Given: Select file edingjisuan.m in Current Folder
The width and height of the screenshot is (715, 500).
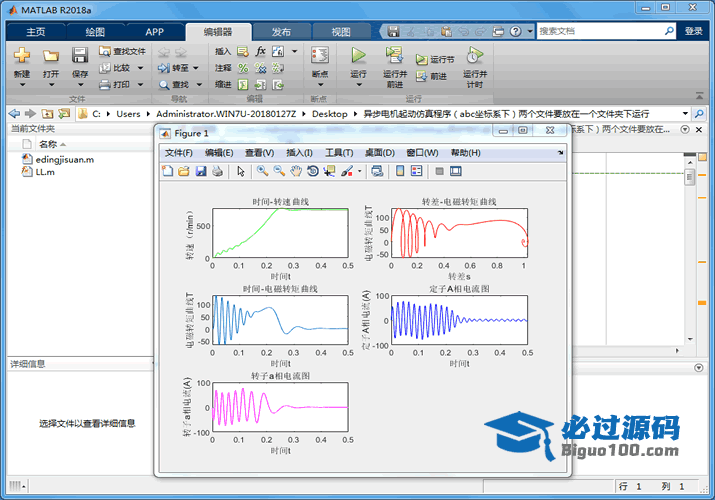Looking at the screenshot, I should (x=65, y=160).
